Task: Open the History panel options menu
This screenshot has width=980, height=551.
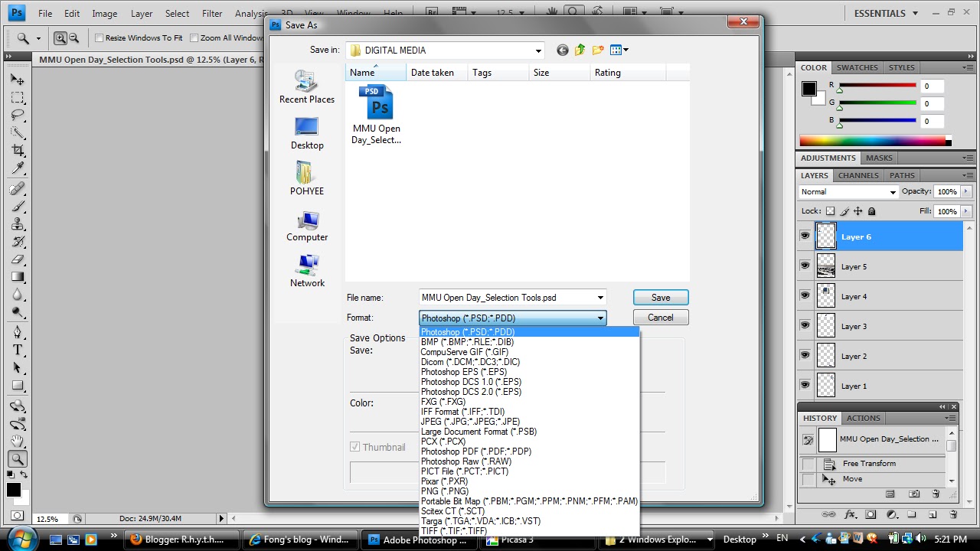Action: point(952,418)
